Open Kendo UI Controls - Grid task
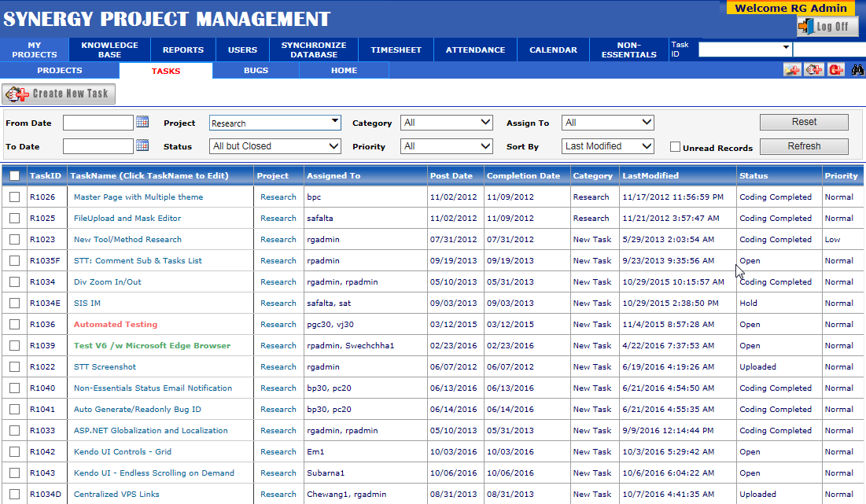 123,452
